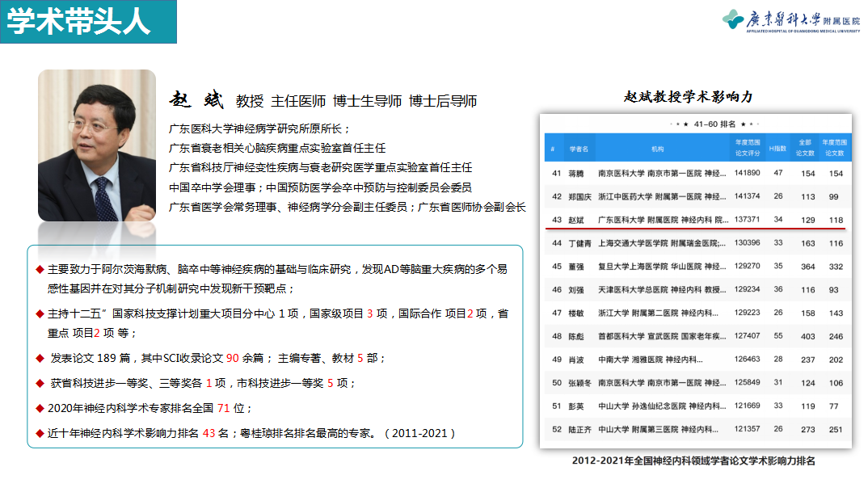Click the 赵斌教授学术影响力 heading

coord(688,96)
